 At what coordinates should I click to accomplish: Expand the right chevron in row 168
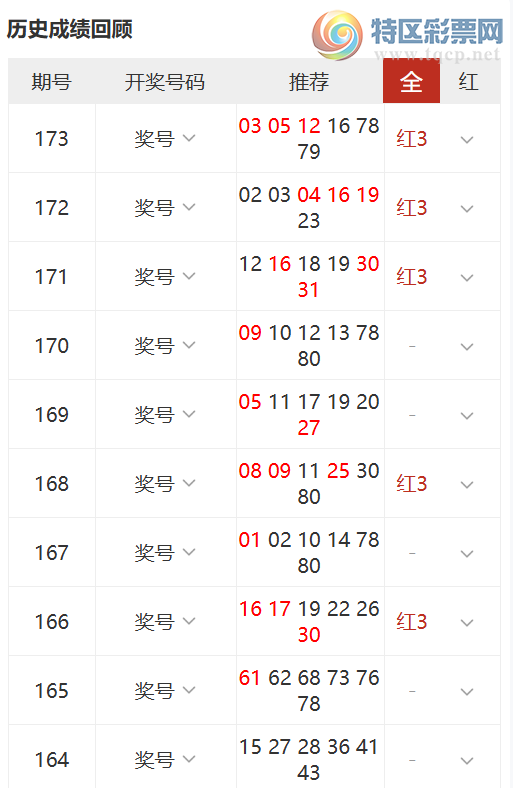(467, 485)
